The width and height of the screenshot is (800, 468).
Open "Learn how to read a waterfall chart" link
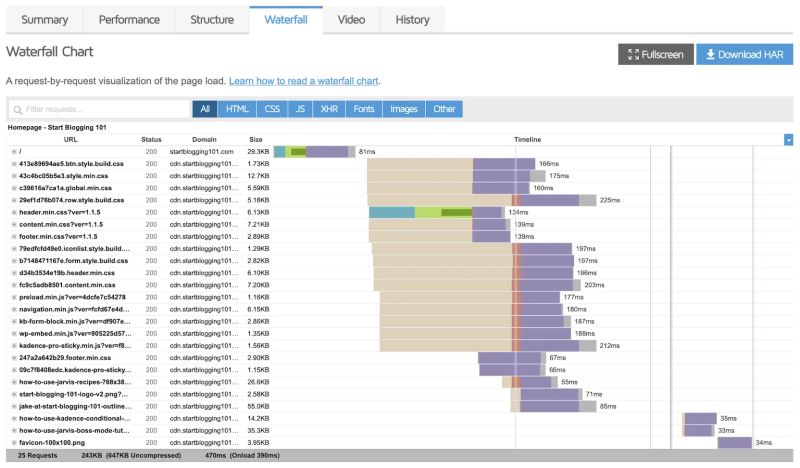304,80
